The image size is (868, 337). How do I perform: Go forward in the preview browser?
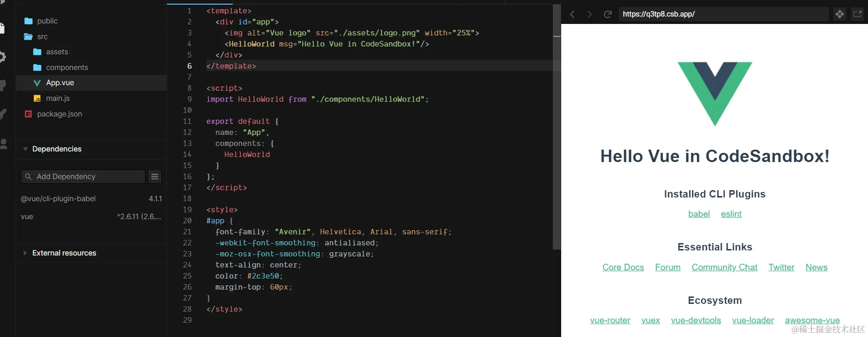[x=589, y=14]
